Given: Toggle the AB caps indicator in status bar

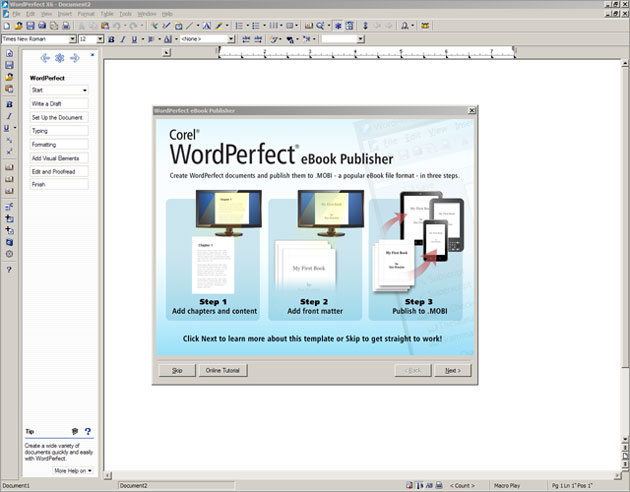Looking at the screenshot, I should (429, 486).
